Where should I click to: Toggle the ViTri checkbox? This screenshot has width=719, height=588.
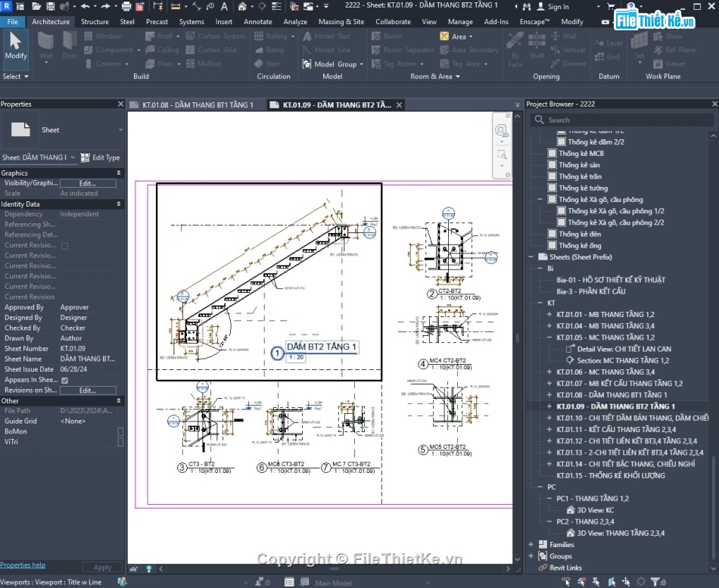pos(120,442)
